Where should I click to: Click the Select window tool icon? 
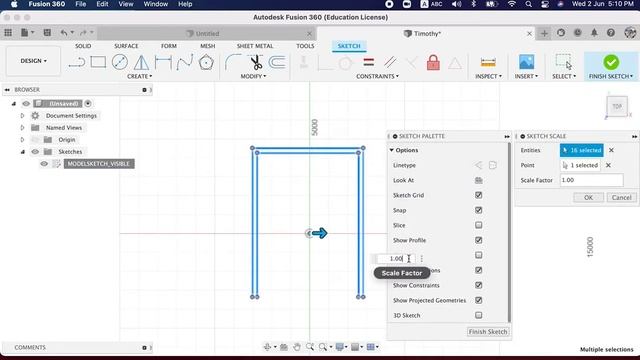pyautogui.click(x=564, y=62)
